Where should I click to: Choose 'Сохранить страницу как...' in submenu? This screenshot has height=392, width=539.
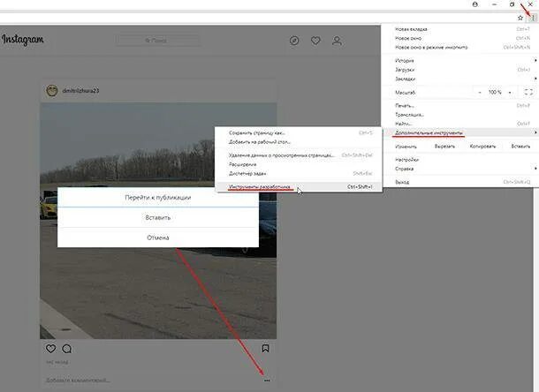click(x=299, y=132)
